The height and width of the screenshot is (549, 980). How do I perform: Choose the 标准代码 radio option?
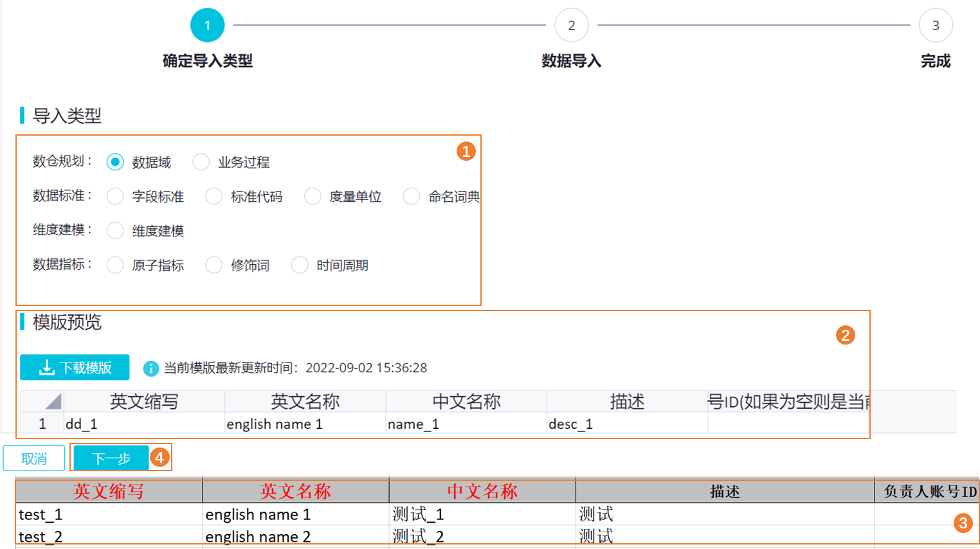[213, 196]
